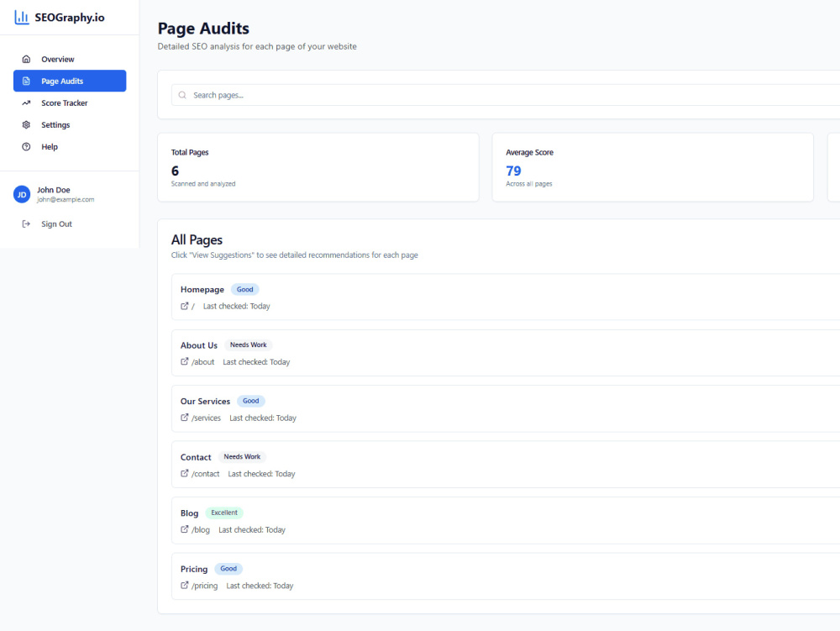Sign Out of the account
Viewport: 840px width, 631px height.
pos(70,223)
